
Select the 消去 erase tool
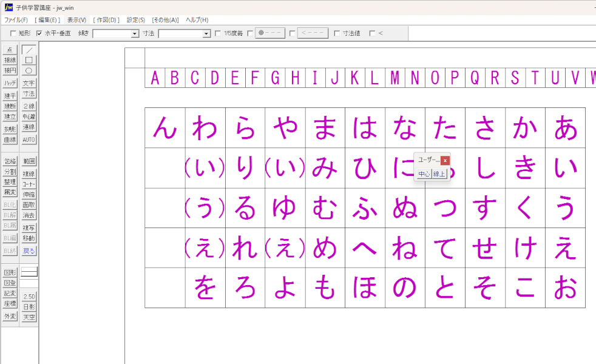29,215
